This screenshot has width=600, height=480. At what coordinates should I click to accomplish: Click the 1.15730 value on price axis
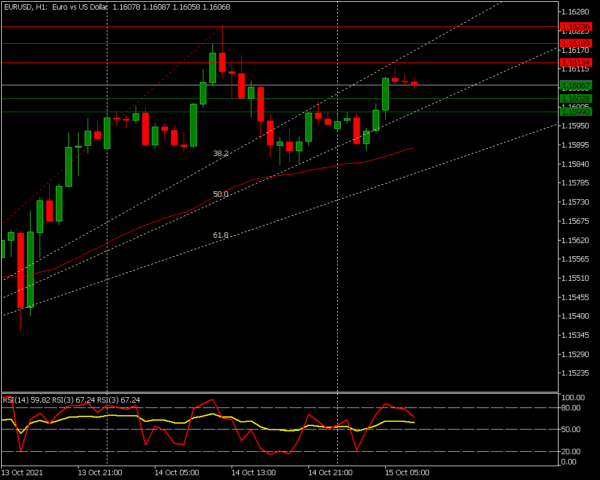pos(575,202)
